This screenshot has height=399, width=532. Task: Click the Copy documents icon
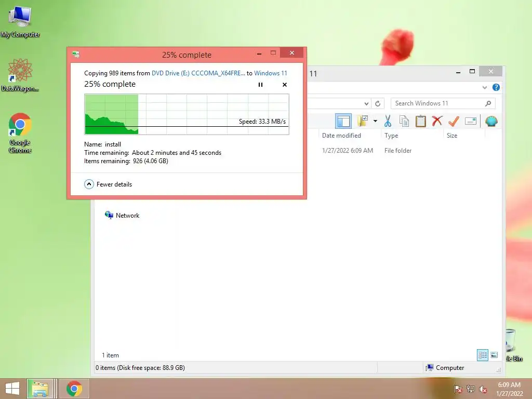coord(404,121)
